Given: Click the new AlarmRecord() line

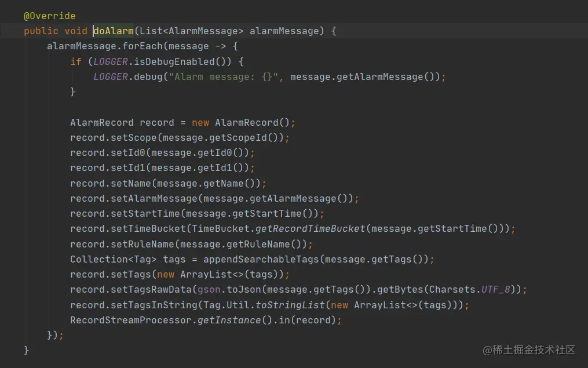Looking at the screenshot, I should [182, 123].
